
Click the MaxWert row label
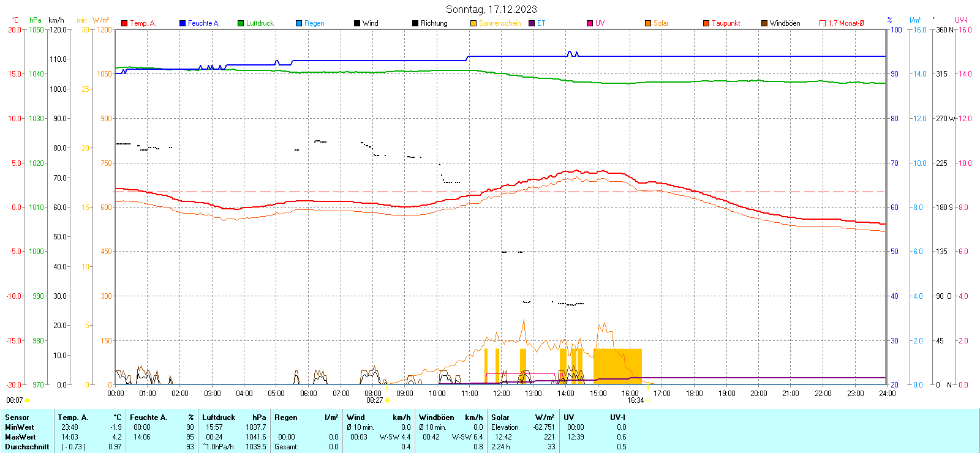20,437
